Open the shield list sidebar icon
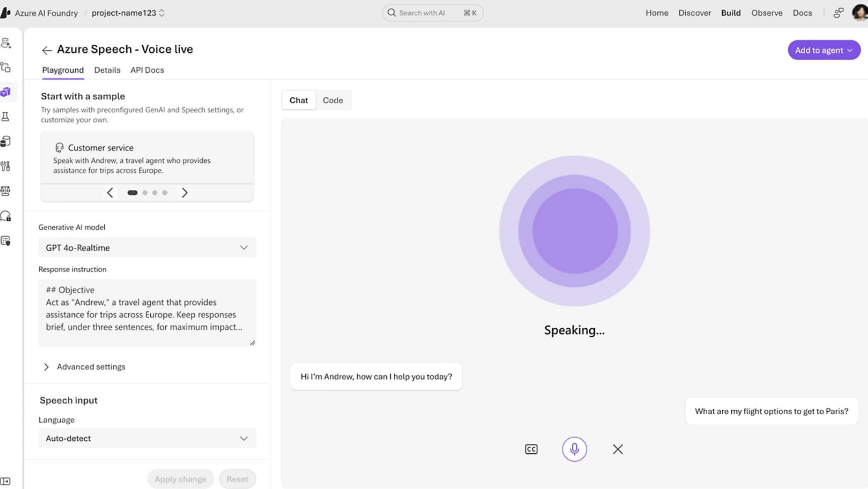868x489 pixels. point(6,241)
